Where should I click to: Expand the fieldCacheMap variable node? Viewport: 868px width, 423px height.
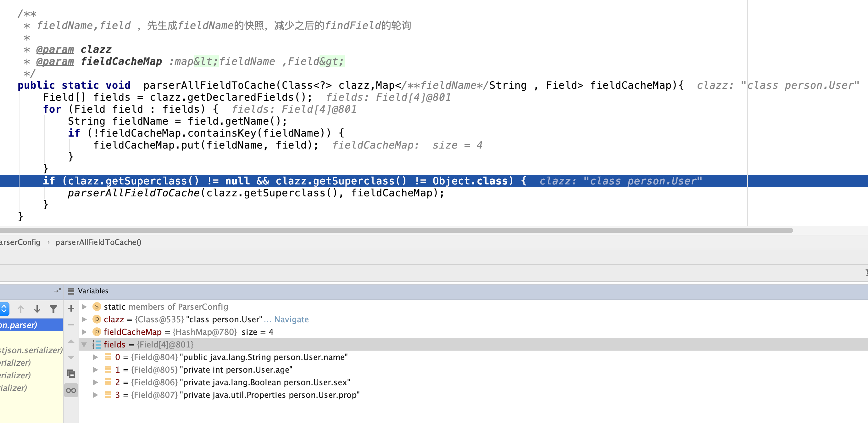tap(84, 332)
